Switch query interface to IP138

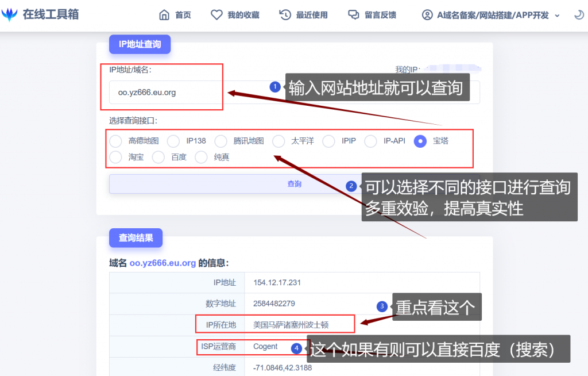click(174, 141)
